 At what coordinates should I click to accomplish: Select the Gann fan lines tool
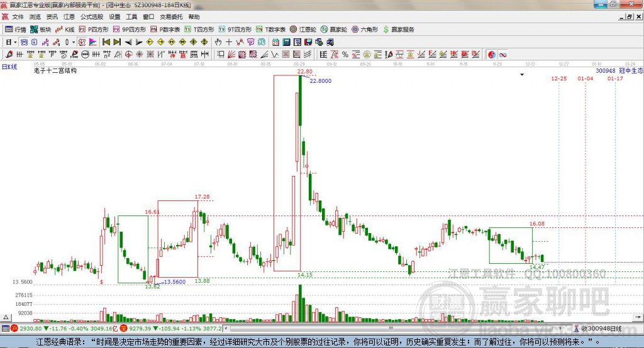pos(231,55)
